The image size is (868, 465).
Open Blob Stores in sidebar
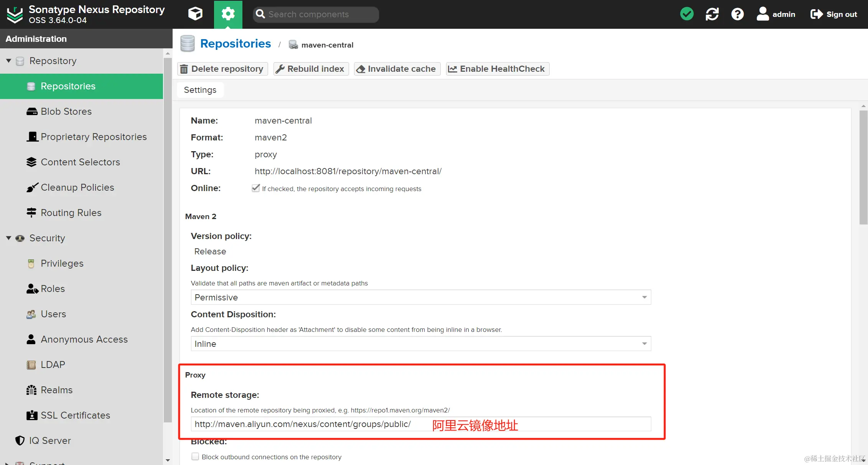pos(66,111)
